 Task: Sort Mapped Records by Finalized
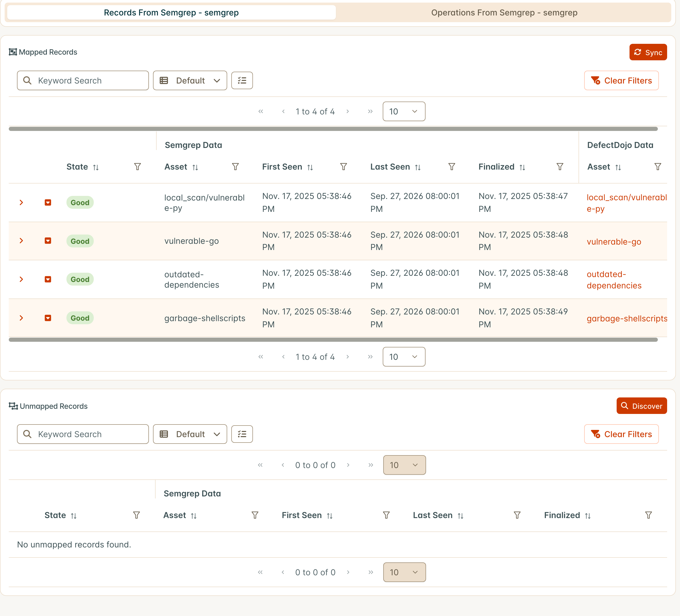pos(522,168)
